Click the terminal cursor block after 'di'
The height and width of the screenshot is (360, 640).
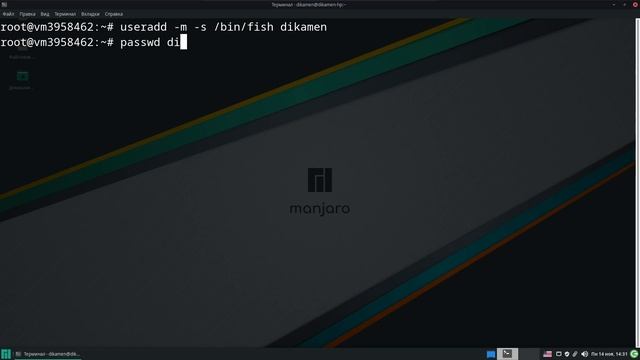(184, 42)
